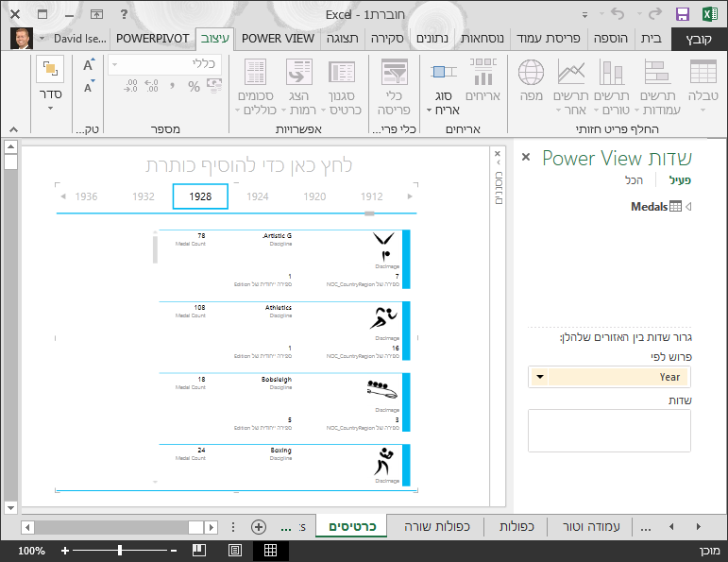Select the Map (מפה) visualization icon
The height and width of the screenshot is (562, 728).
[532, 72]
